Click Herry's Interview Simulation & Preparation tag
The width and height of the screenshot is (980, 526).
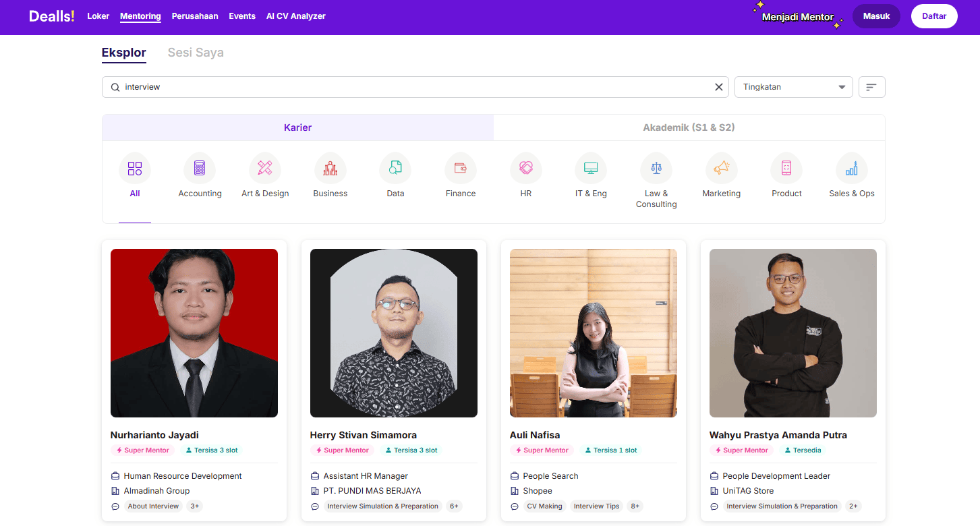[382, 506]
